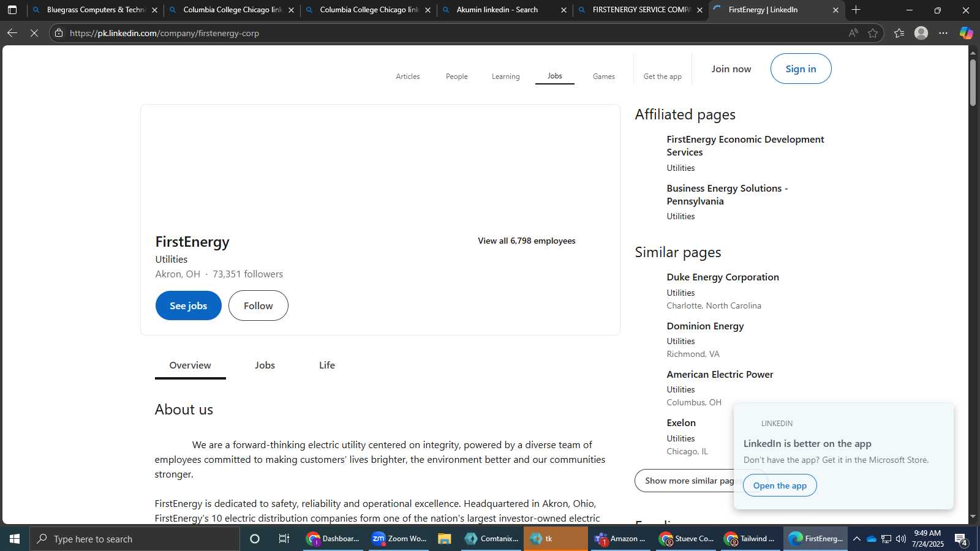Viewport: 980px width, 551px height.
Task: Open Zoom Workplace from taskbar
Action: coord(399,539)
